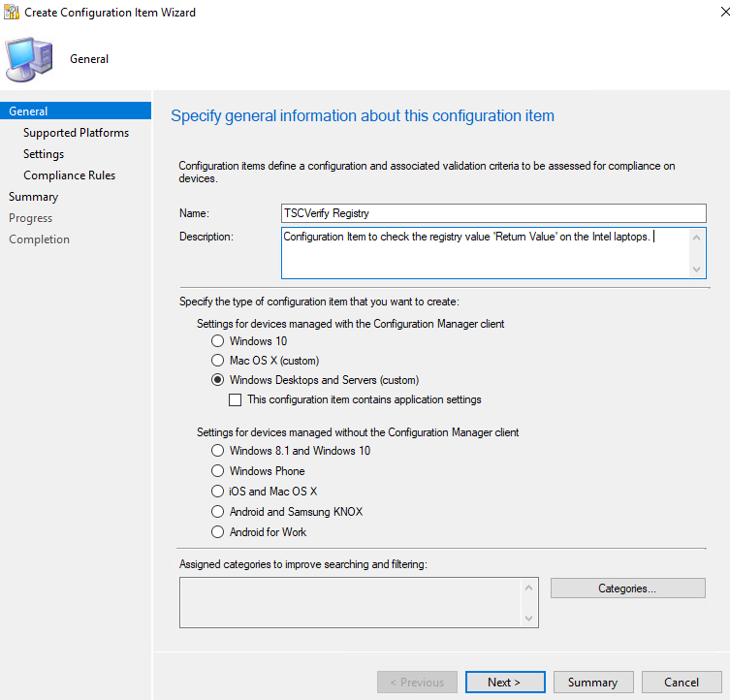Choose the Windows Phone radio button
This screenshot has height=700, width=730.
218,471
